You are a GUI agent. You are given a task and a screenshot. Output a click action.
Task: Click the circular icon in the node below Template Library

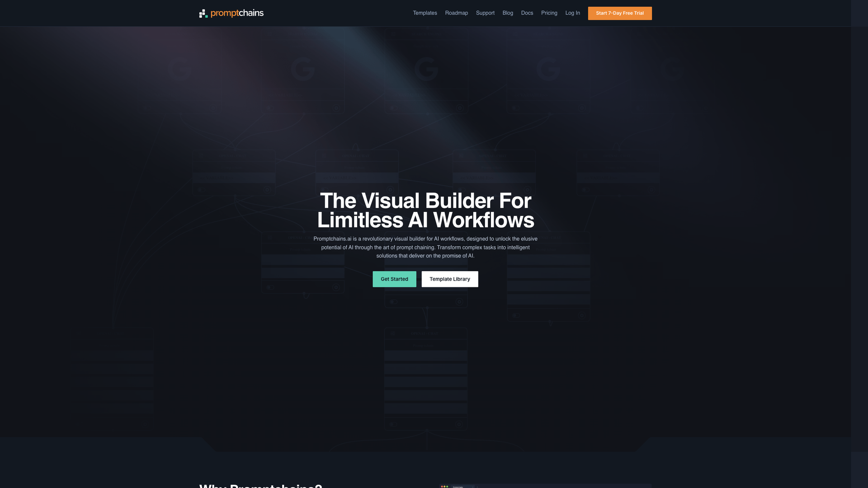(459, 301)
